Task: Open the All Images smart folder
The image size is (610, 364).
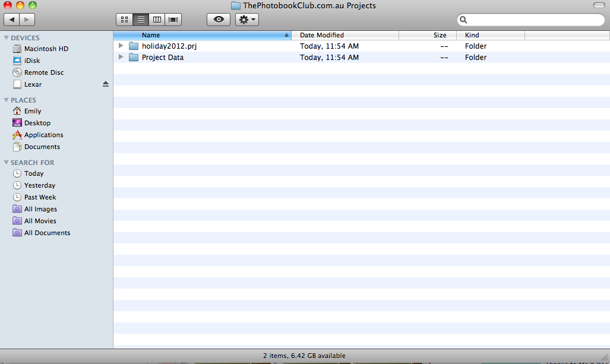Action: [x=34, y=209]
